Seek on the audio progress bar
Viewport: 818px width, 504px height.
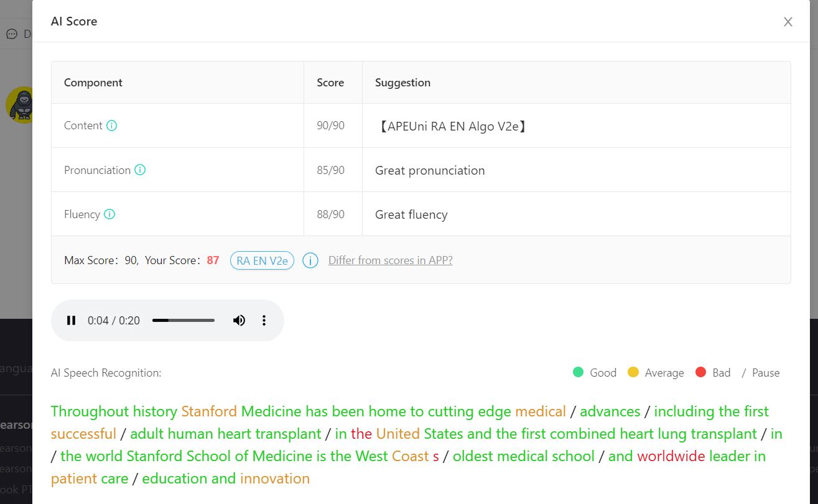click(x=184, y=321)
